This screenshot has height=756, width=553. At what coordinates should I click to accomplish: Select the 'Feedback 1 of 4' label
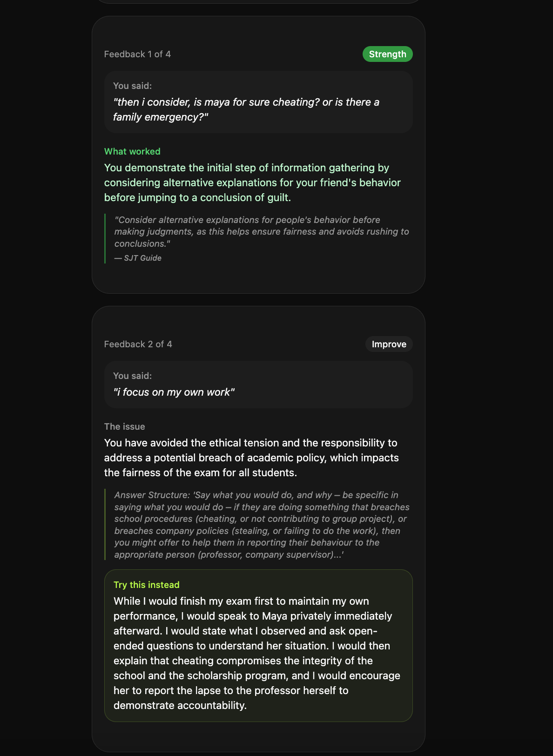pyautogui.click(x=137, y=54)
